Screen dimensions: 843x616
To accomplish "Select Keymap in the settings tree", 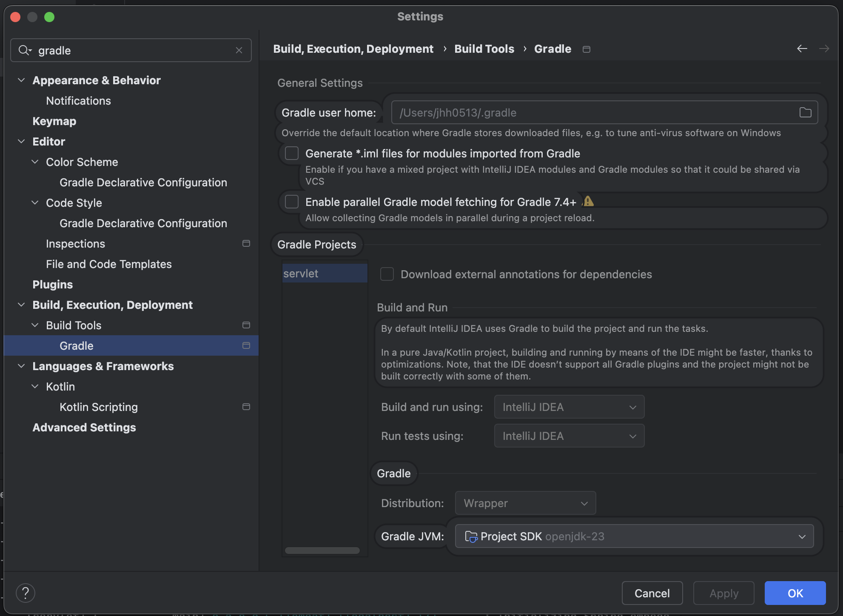I will point(54,121).
